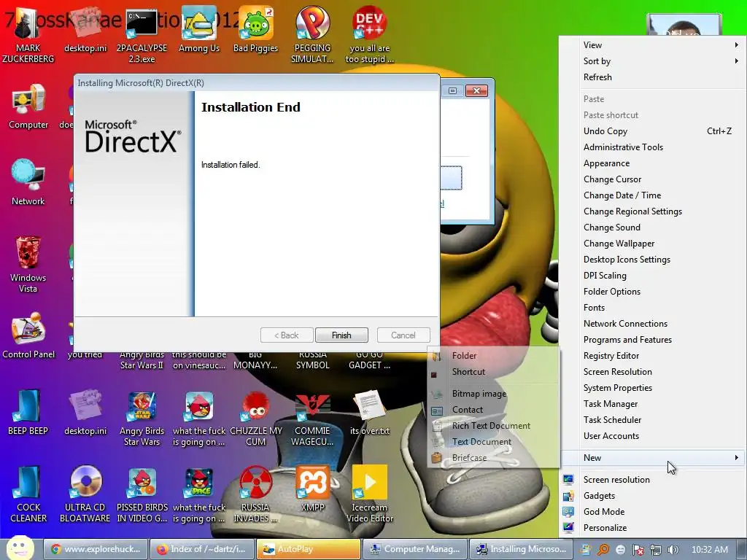747x560 pixels.
Task: Click the Screen resolution monitor icon
Action: coord(568,480)
